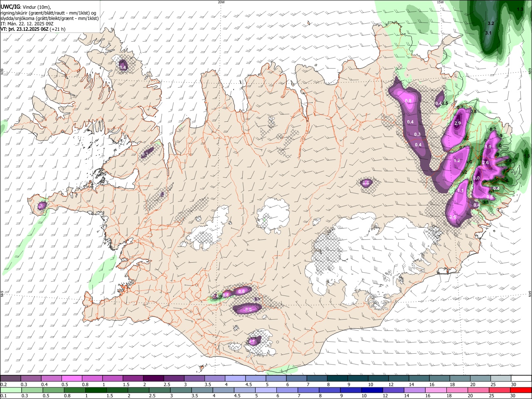Viewport: 532px width, 399px height.
Task: Pick the bright magenta swatch between 0.5 and 0.8
Action: pyautogui.click(x=71, y=378)
